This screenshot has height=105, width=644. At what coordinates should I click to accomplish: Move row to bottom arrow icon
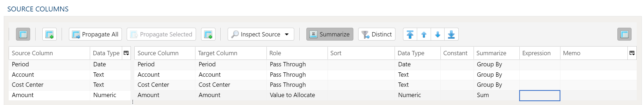[451, 34]
